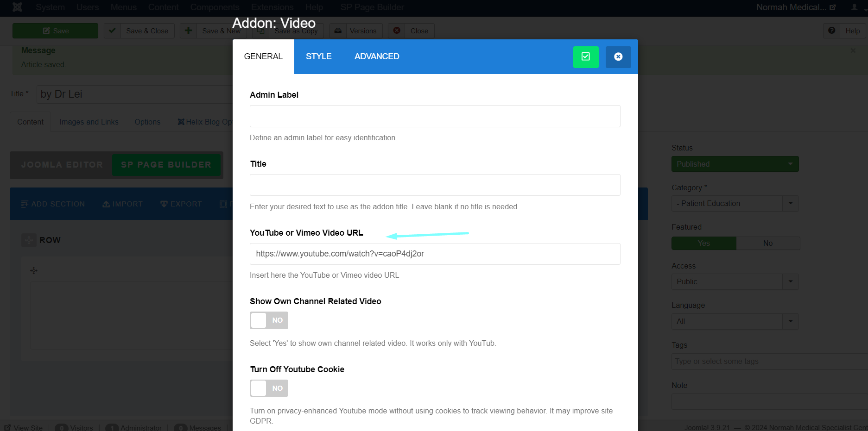Click the Save & New button
The image size is (868, 431).
pos(214,31)
